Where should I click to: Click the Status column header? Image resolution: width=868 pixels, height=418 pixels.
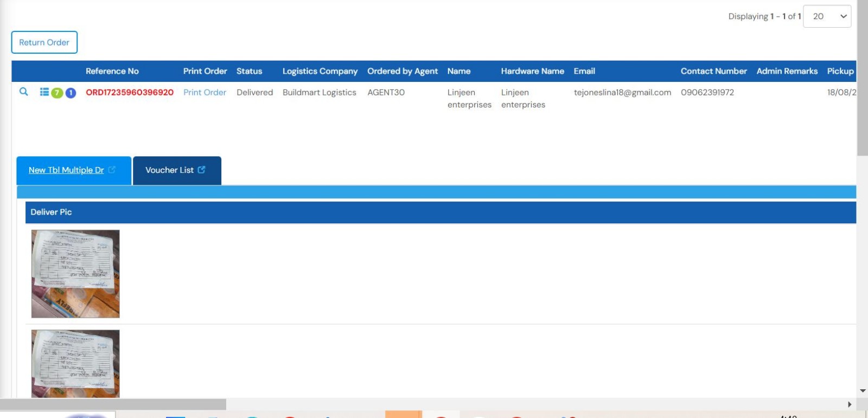coord(249,71)
